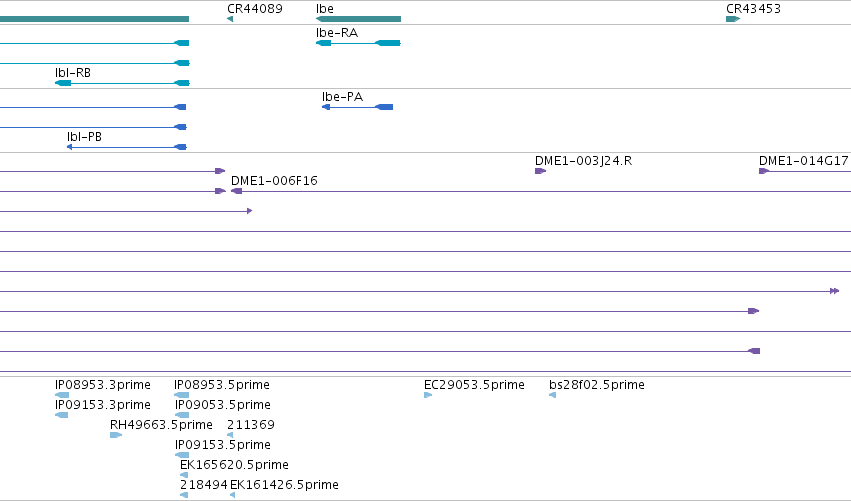Click the EC29053.5prime label
Viewport: 851px width, 501px height.
coord(474,385)
